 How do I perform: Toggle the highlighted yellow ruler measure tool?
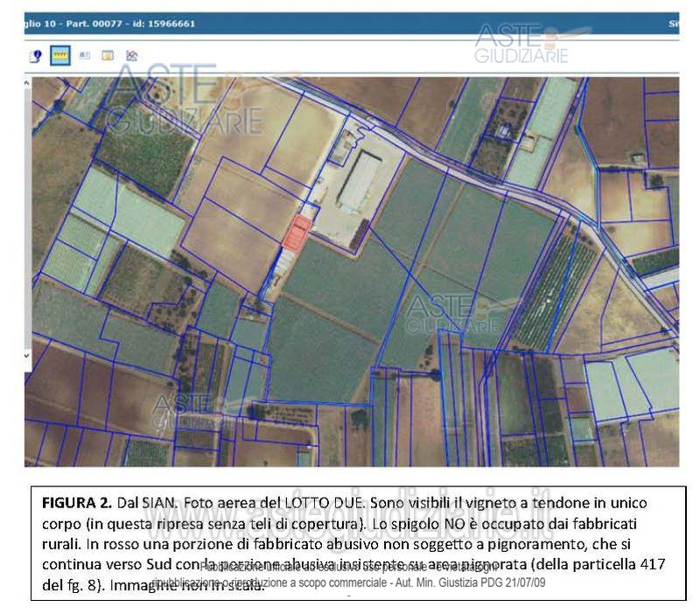pyautogui.click(x=60, y=56)
